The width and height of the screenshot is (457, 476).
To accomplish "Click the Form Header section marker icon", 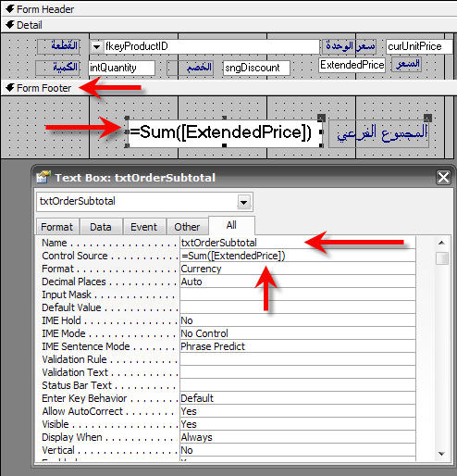I will click(x=10, y=9).
